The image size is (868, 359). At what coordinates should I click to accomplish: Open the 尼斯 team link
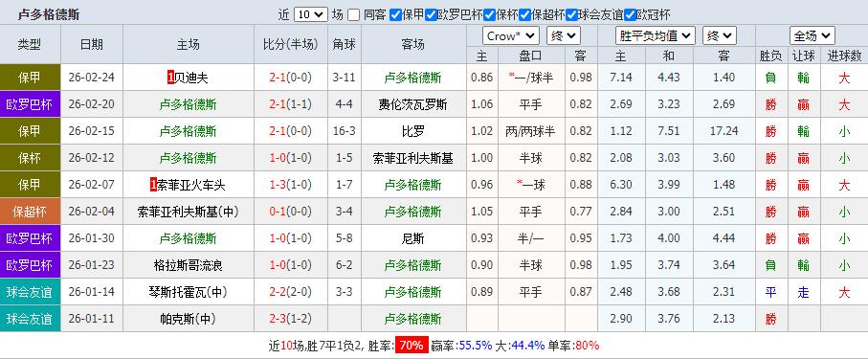pyautogui.click(x=413, y=238)
